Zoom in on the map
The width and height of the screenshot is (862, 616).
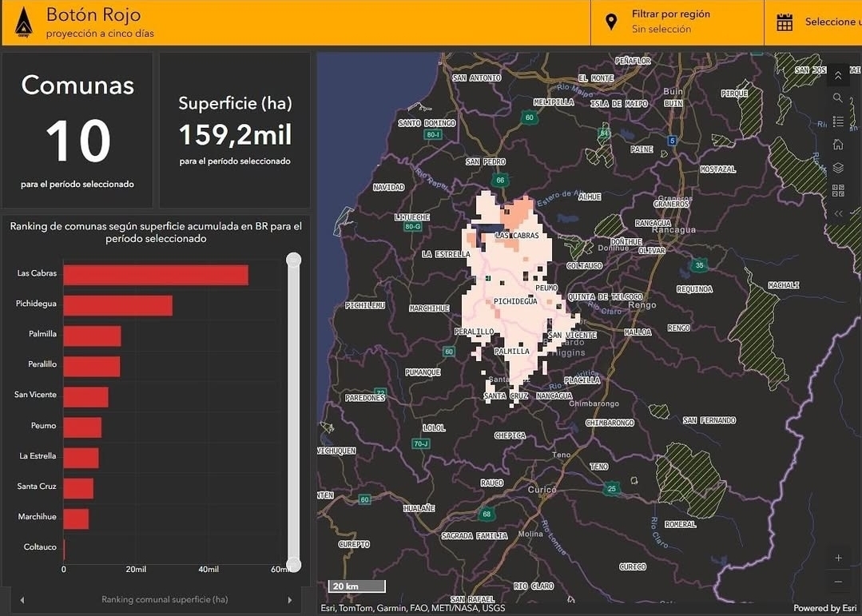click(838, 558)
